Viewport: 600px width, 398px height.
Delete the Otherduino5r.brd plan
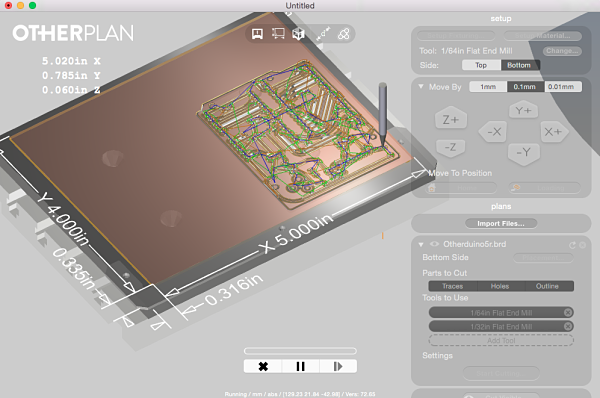582,245
